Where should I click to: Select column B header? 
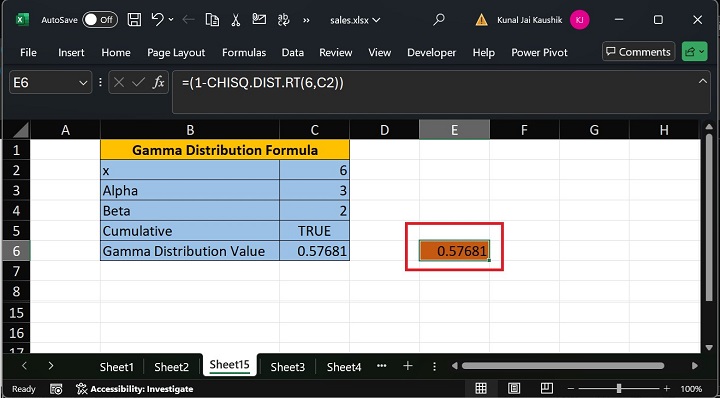[x=190, y=130]
